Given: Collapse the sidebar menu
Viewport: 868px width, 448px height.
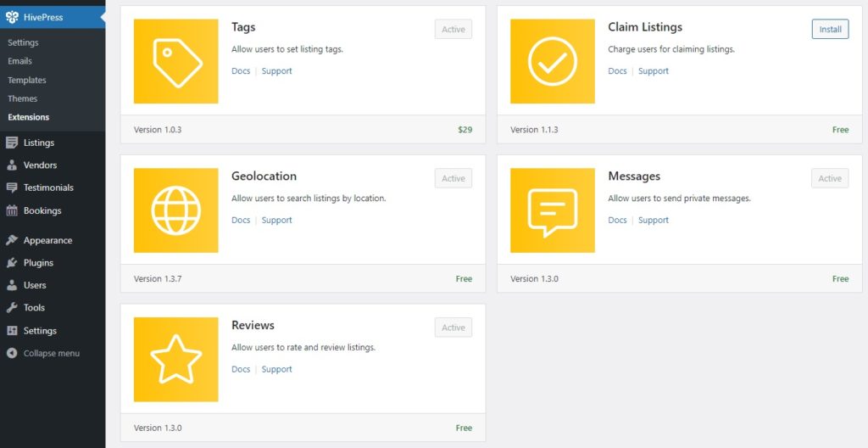Looking at the screenshot, I should [x=51, y=353].
